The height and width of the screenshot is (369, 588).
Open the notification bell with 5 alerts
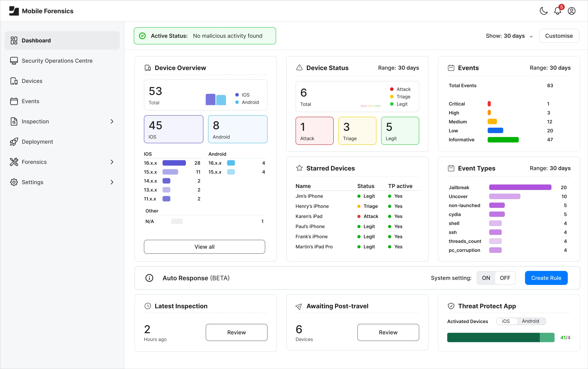click(x=557, y=11)
